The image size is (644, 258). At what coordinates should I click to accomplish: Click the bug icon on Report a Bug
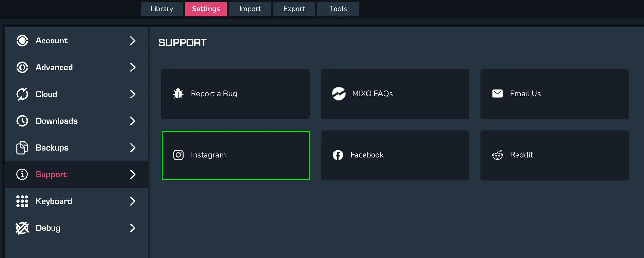pyautogui.click(x=178, y=94)
